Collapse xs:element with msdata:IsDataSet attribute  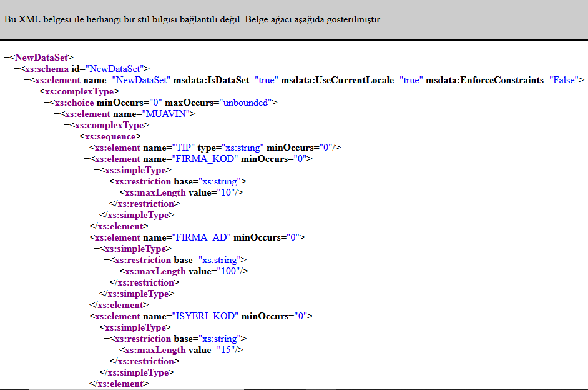(26, 80)
